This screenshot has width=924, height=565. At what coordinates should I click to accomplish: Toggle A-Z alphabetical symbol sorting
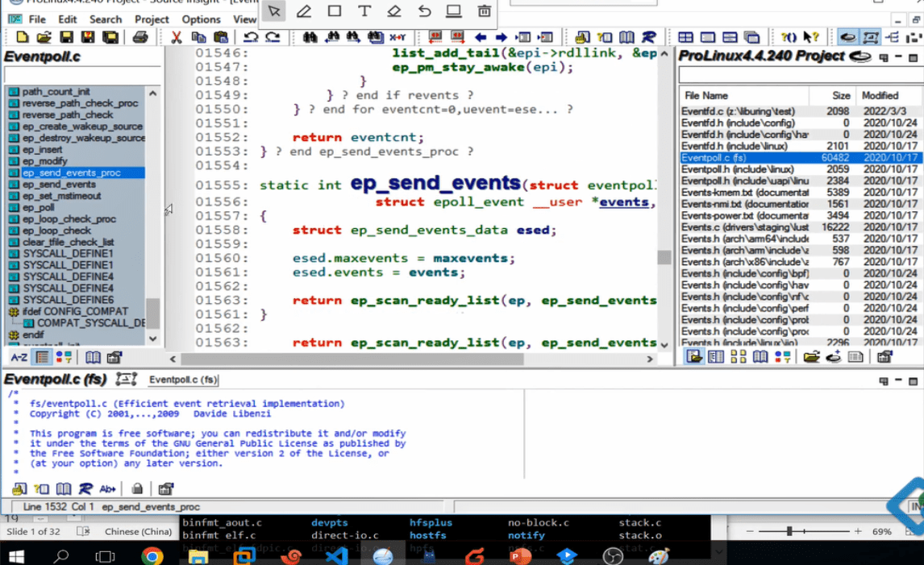19,357
